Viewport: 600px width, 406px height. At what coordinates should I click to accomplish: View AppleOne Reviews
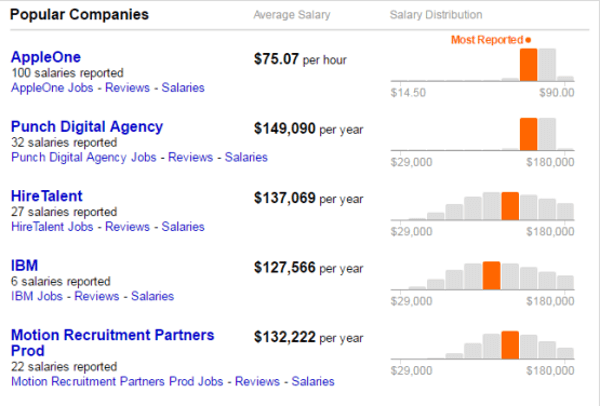[127, 87]
